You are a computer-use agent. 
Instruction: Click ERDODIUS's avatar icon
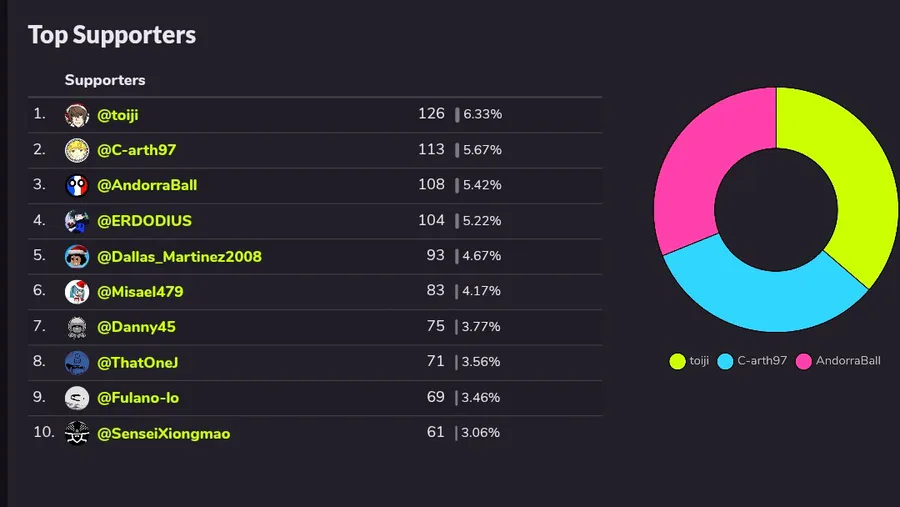[77, 221]
